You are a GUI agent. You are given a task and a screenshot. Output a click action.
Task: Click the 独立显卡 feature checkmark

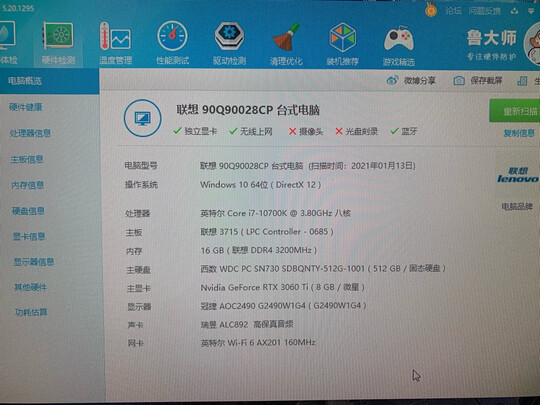[x=177, y=131]
